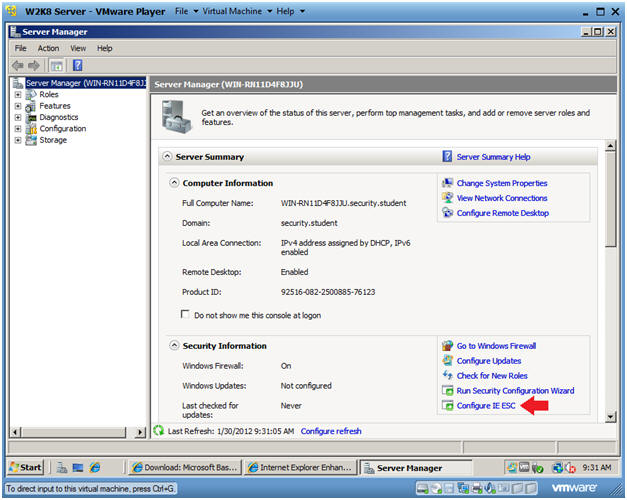Open the Action menu
627x500 pixels.
pyautogui.click(x=48, y=48)
